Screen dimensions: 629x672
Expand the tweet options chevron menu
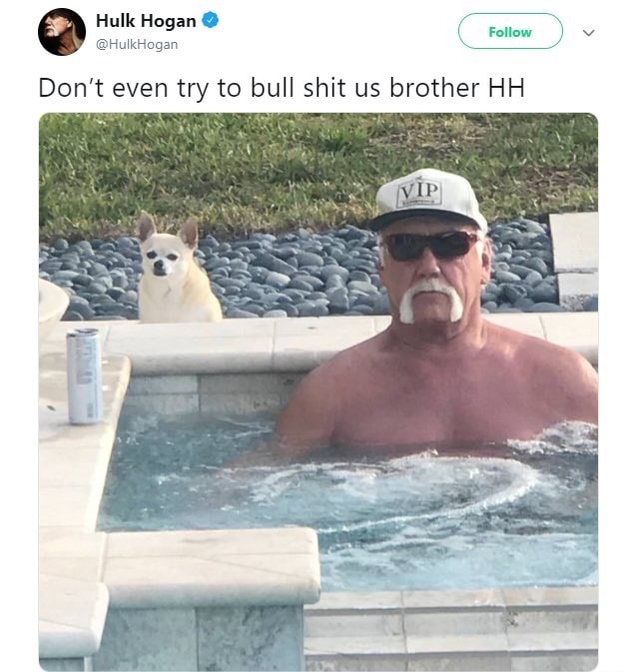[x=589, y=33]
